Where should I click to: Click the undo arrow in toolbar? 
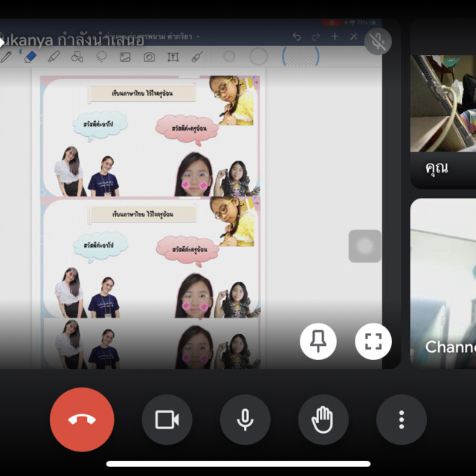[297, 36]
